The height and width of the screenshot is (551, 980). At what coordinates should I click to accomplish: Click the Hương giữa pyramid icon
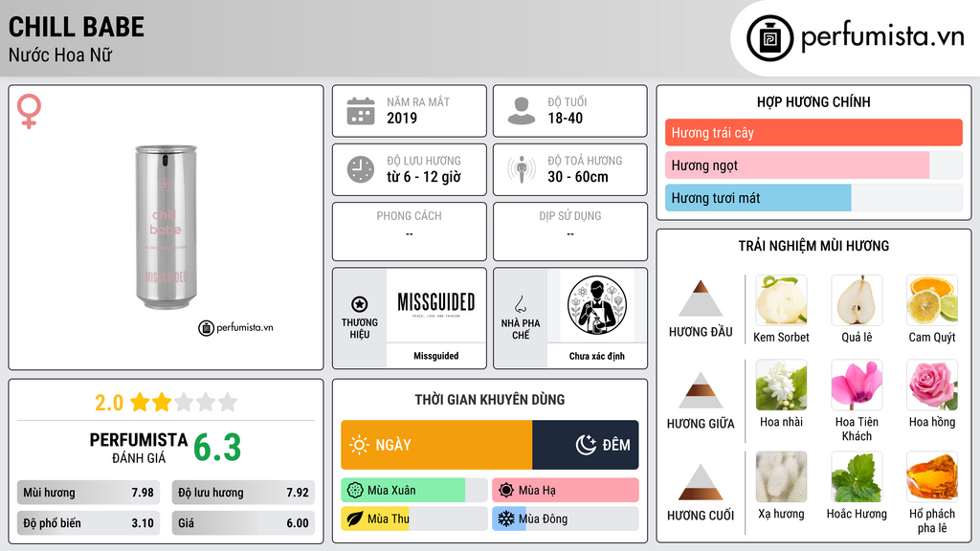click(701, 390)
